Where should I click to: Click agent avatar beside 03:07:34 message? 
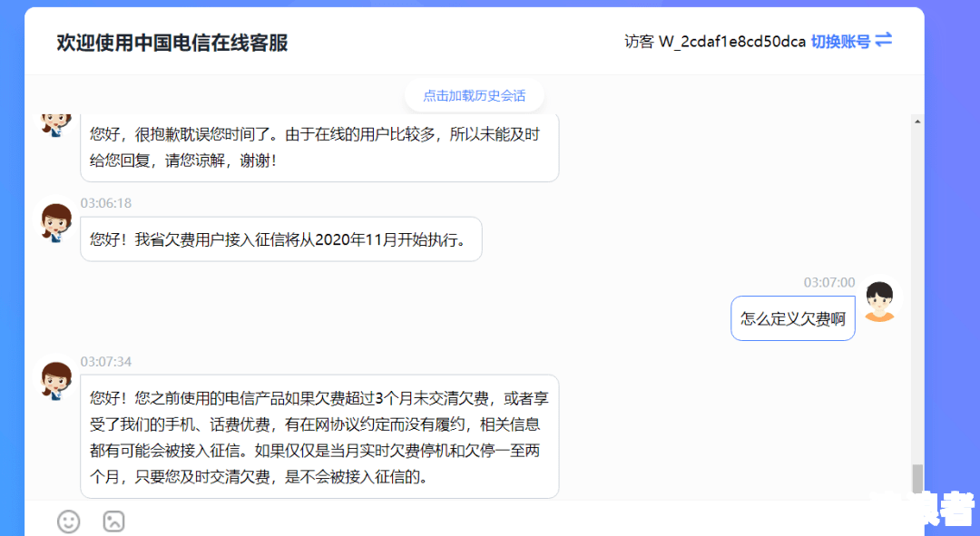click(x=56, y=380)
